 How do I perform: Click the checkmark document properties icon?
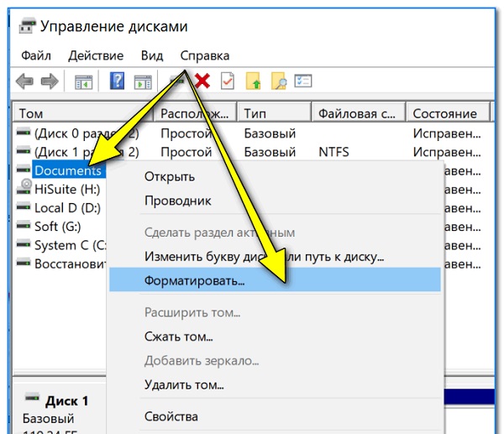(228, 81)
